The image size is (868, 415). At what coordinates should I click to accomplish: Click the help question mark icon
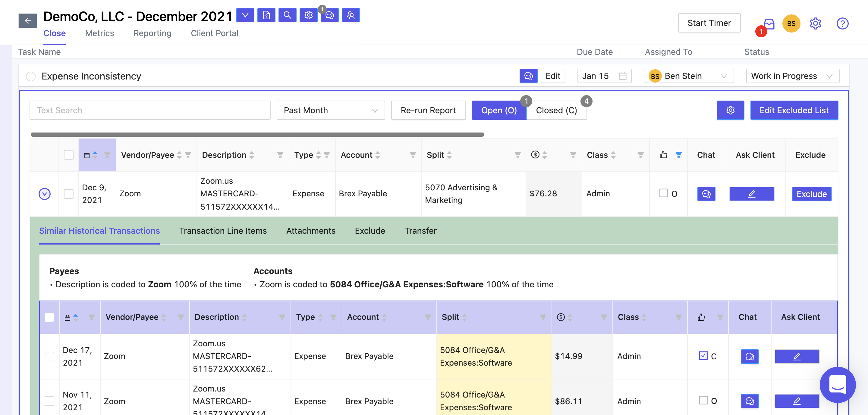842,23
